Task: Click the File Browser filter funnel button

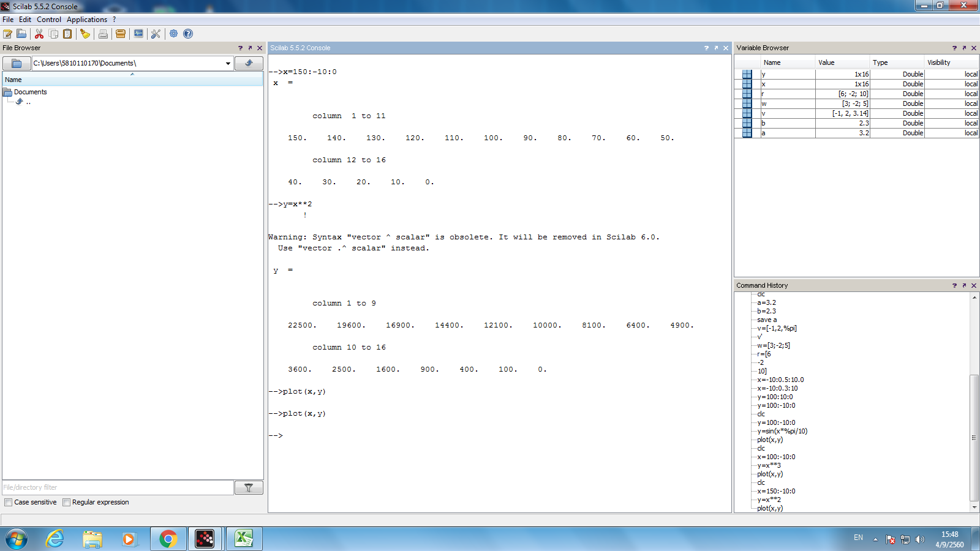Action: point(249,487)
